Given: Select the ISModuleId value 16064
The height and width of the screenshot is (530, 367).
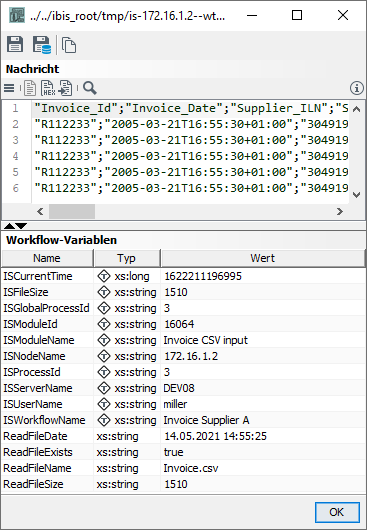Looking at the screenshot, I should coord(179,324).
